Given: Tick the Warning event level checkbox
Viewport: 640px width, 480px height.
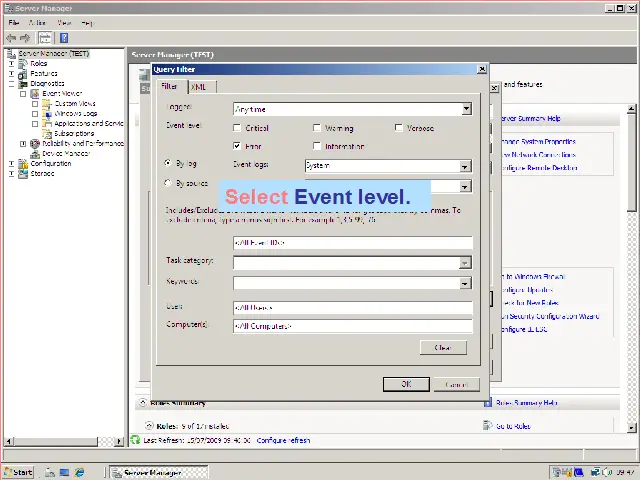Looking at the screenshot, I should [x=317, y=128].
